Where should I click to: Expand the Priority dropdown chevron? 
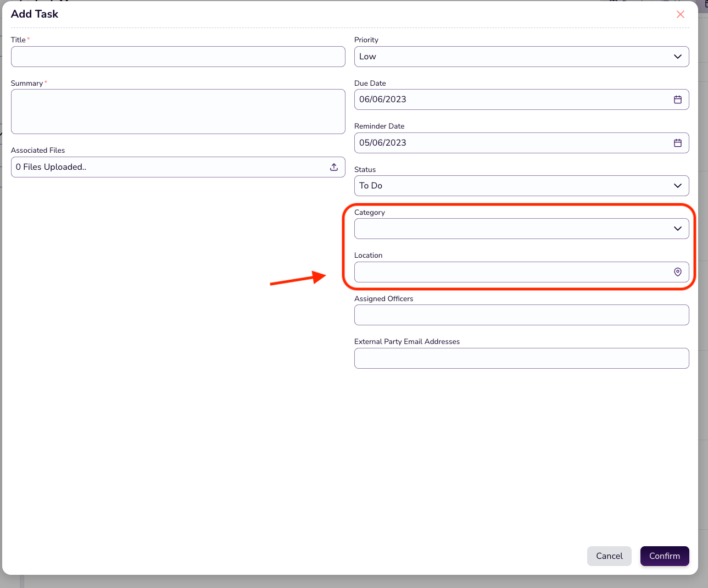[678, 57]
